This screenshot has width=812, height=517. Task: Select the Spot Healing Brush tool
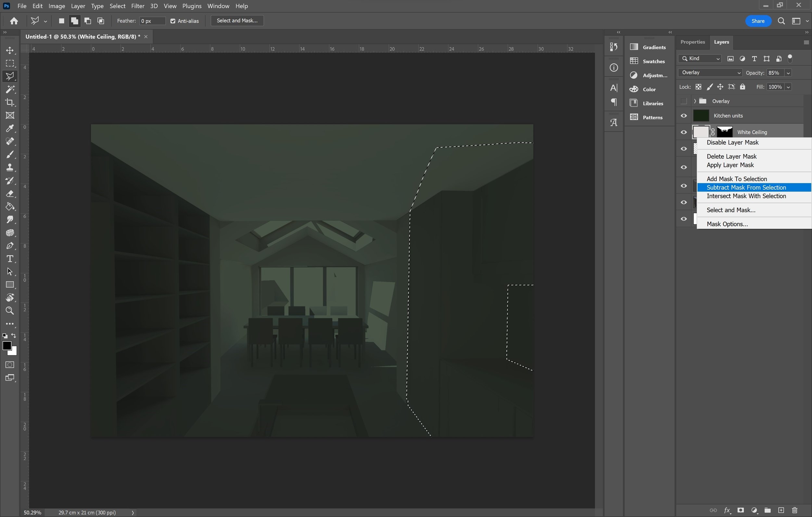[x=10, y=141]
